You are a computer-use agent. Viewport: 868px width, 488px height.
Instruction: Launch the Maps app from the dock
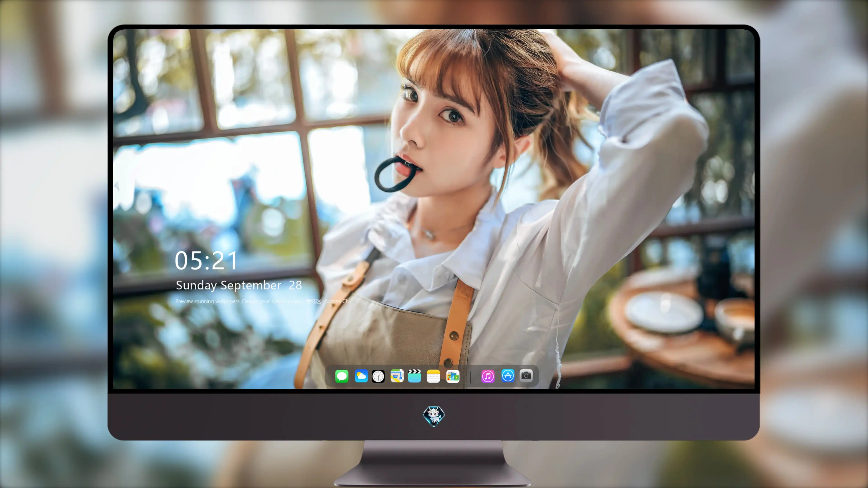pyautogui.click(x=397, y=376)
